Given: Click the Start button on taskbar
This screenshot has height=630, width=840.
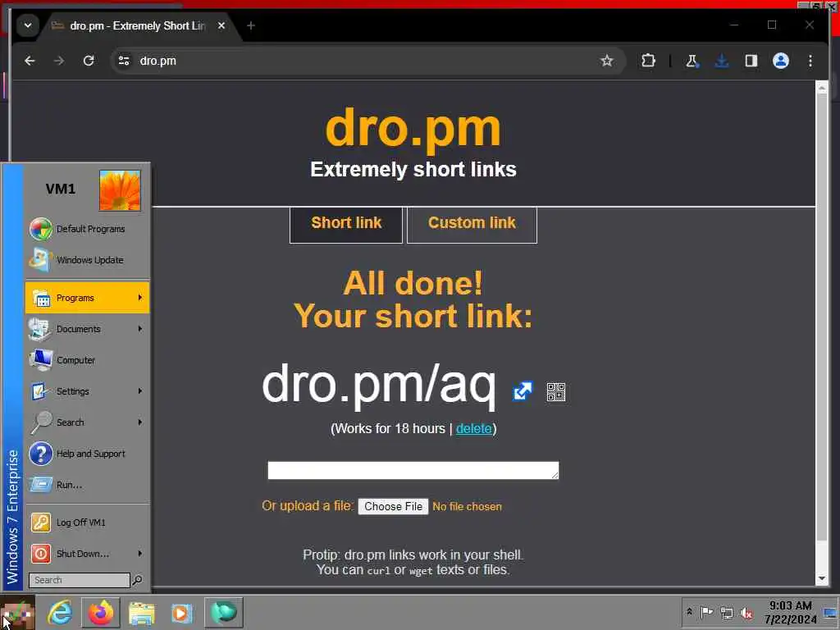Looking at the screenshot, I should pos(18,612).
